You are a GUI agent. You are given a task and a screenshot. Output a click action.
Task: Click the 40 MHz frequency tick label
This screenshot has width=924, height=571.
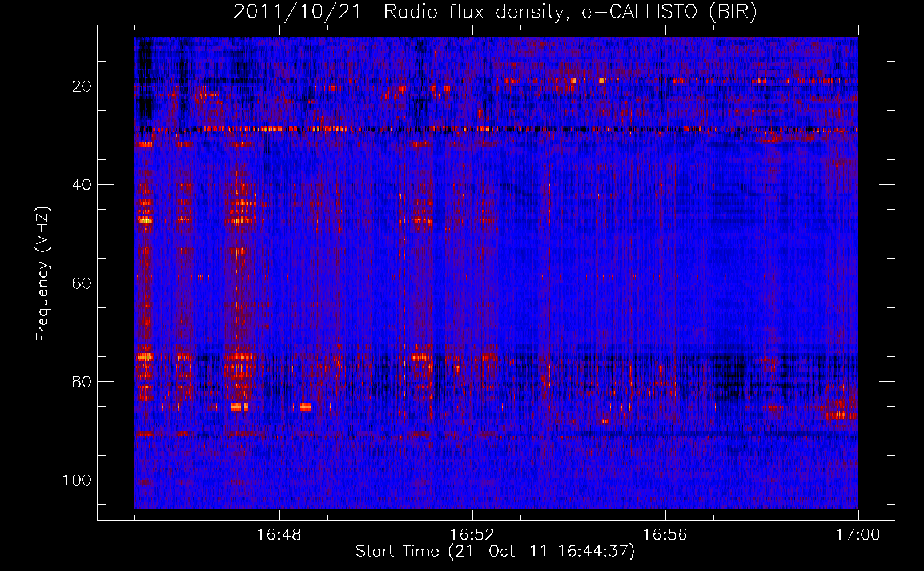tap(82, 184)
